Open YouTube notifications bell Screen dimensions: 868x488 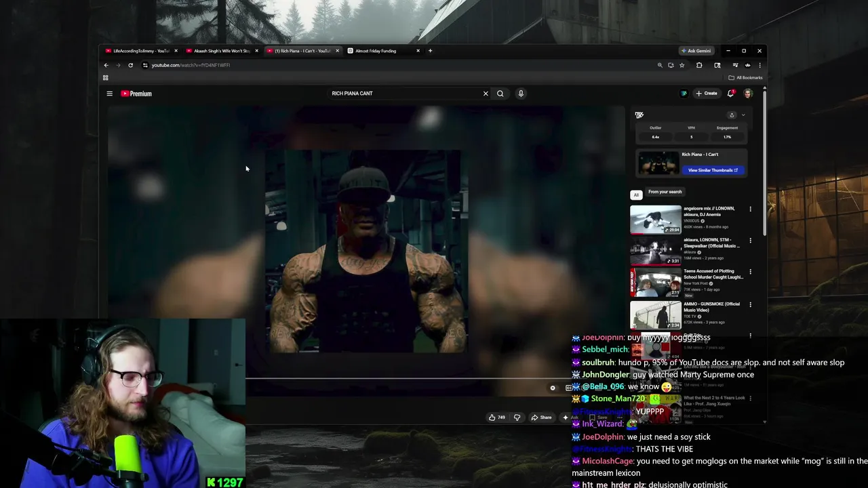[x=730, y=94]
